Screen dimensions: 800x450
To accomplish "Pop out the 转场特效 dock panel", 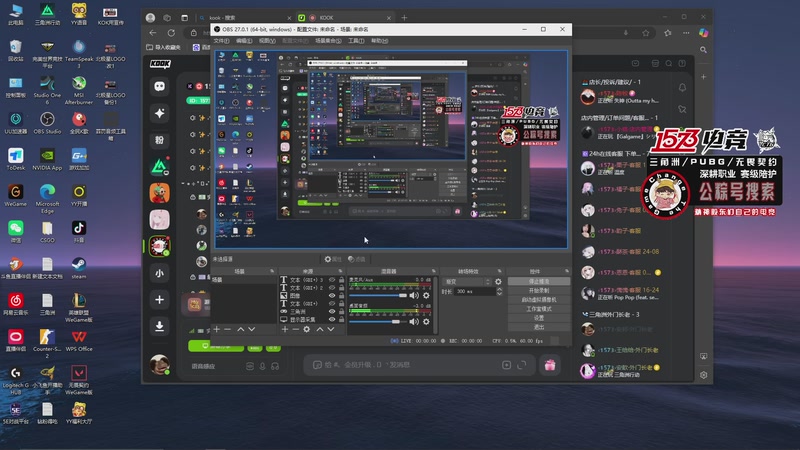I will (499, 271).
